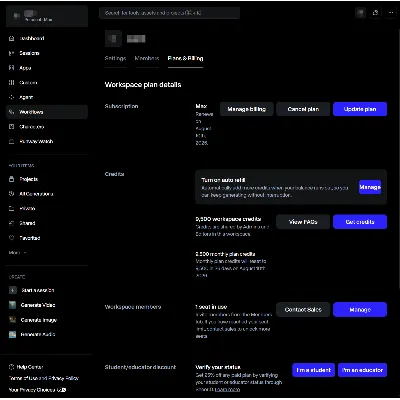Switch to the Members tab
The width and height of the screenshot is (400, 400).
(x=147, y=58)
